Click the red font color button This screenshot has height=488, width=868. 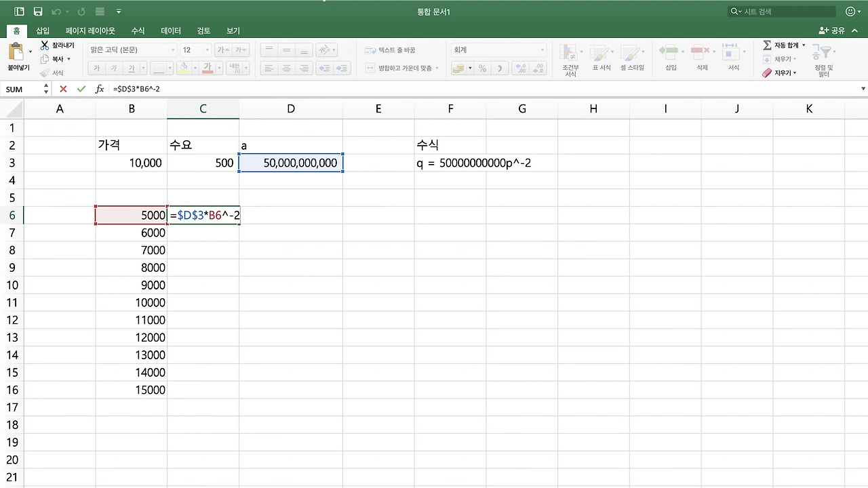coord(208,68)
